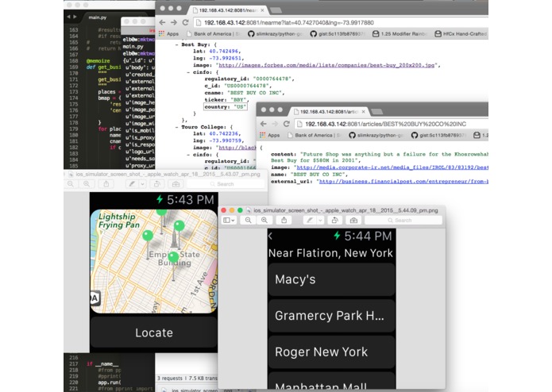Reload the articles Chrome page
The height and width of the screenshot is (392, 552).
click(x=287, y=124)
